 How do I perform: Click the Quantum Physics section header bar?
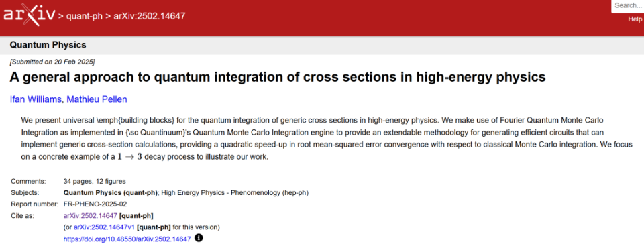pos(322,45)
